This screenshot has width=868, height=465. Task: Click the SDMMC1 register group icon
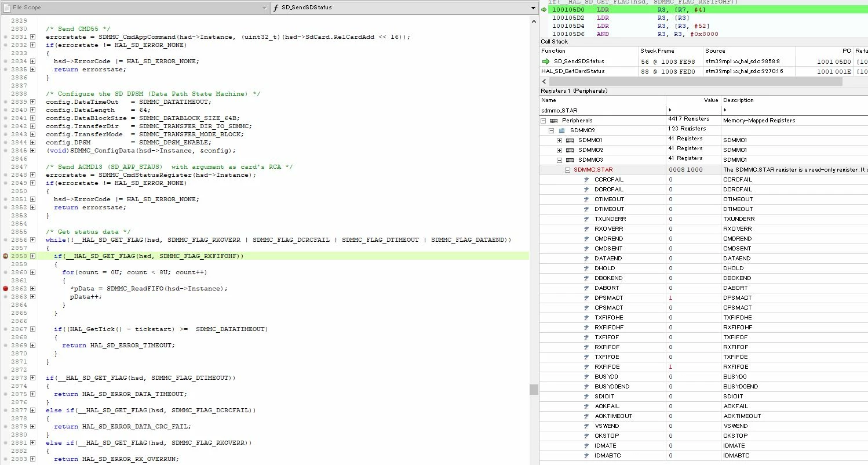[x=570, y=140]
